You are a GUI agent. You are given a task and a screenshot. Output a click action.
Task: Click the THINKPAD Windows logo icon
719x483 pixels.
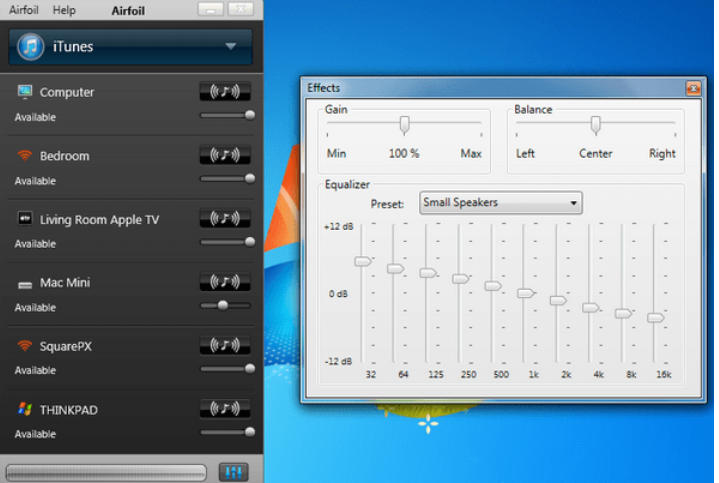25,410
